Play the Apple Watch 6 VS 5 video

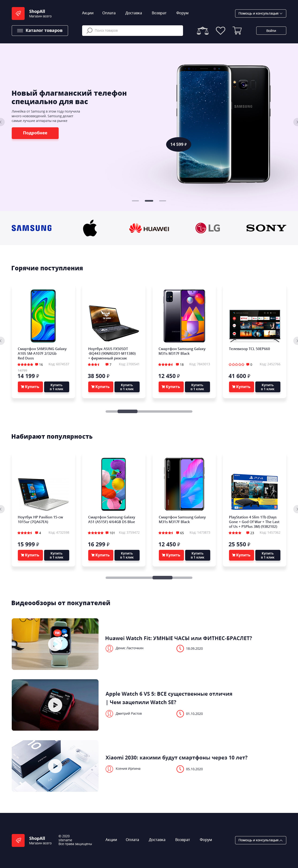pos(55,705)
